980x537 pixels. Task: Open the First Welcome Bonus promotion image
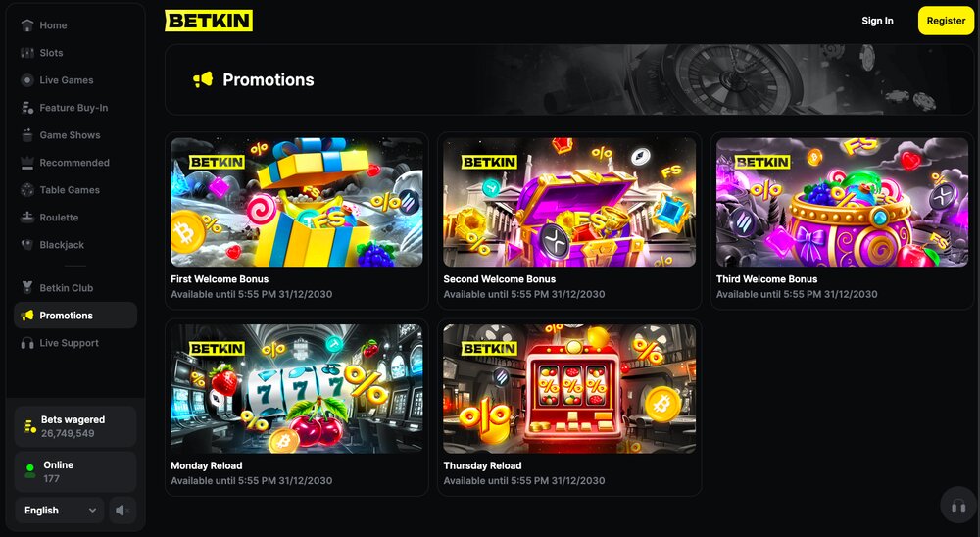[x=297, y=203]
